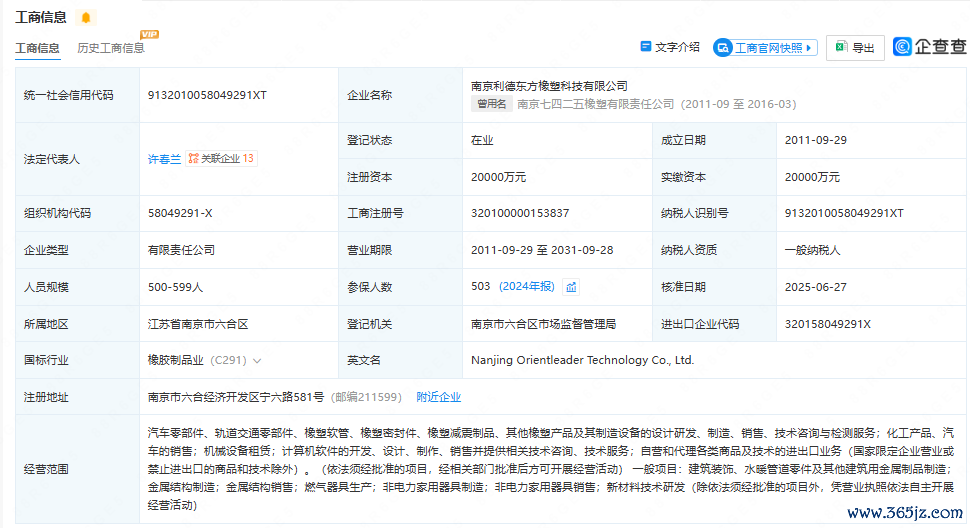This screenshot has height=528, width=970.
Task: Click the 统一社会信用代码 label cell
Action: 77,95
